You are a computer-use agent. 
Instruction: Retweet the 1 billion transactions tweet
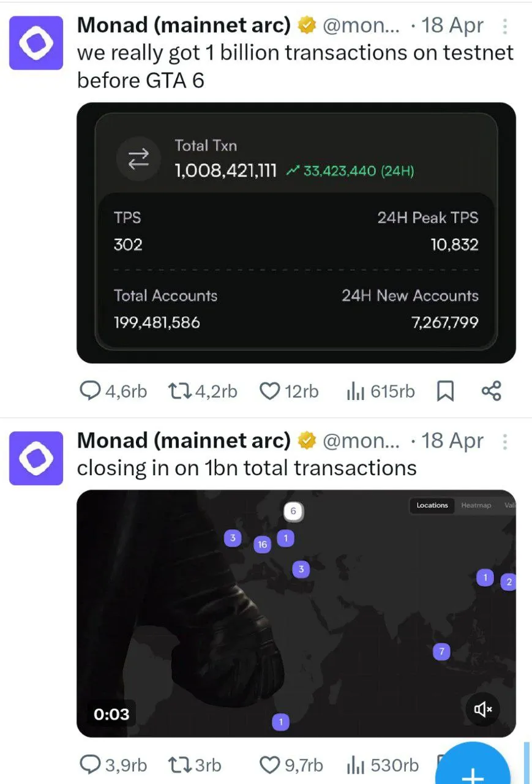pyautogui.click(x=179, y=391)
